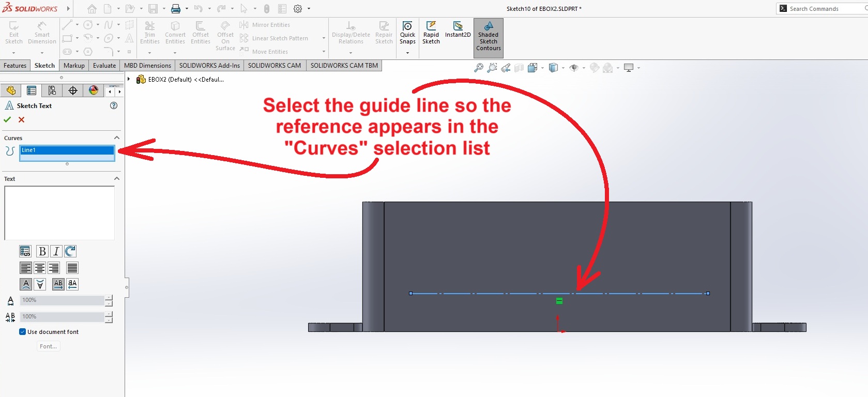Cancel Sketch Text with red X
Viewport: 868px width, 397px height.
pyautogui.click(x=21, y=119)
